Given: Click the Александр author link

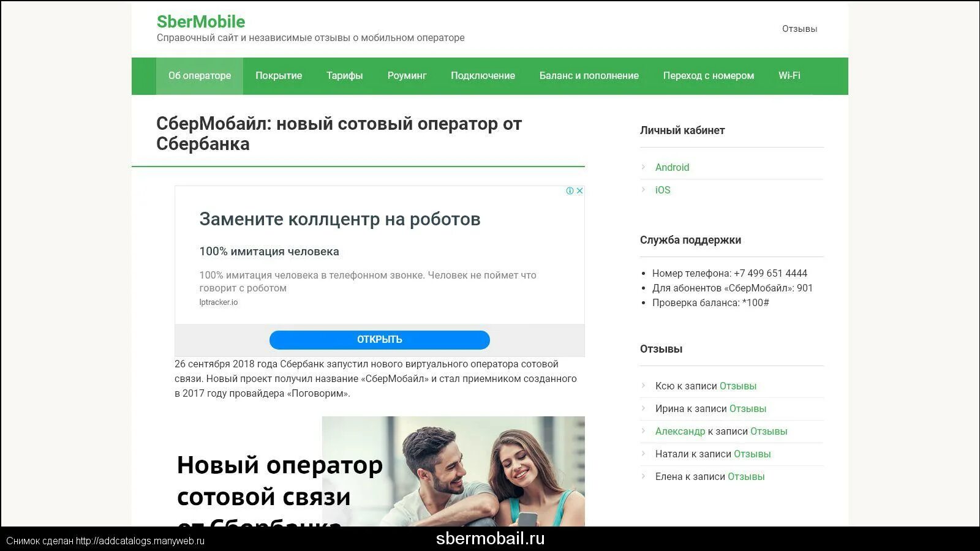Looking at the screenshot, I should point(680,432).
